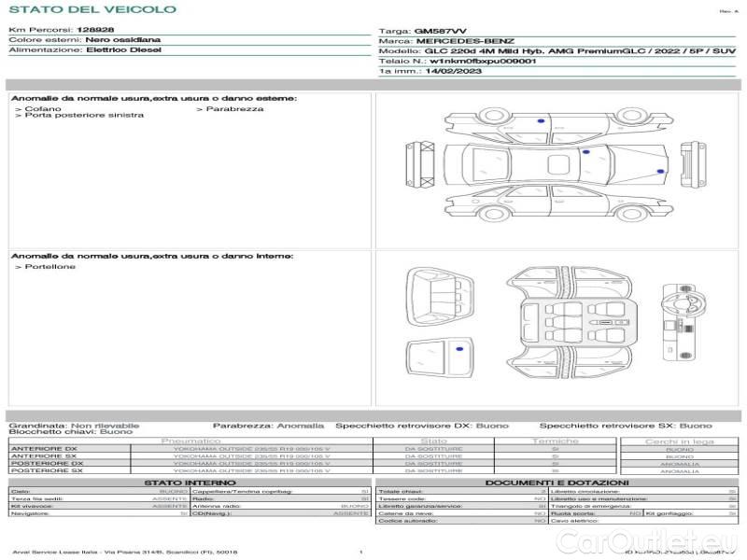Click the Cerchi in lega column header
Image resolution: width=747 pixels, height=560 pixels.
(x=679, y=441)
